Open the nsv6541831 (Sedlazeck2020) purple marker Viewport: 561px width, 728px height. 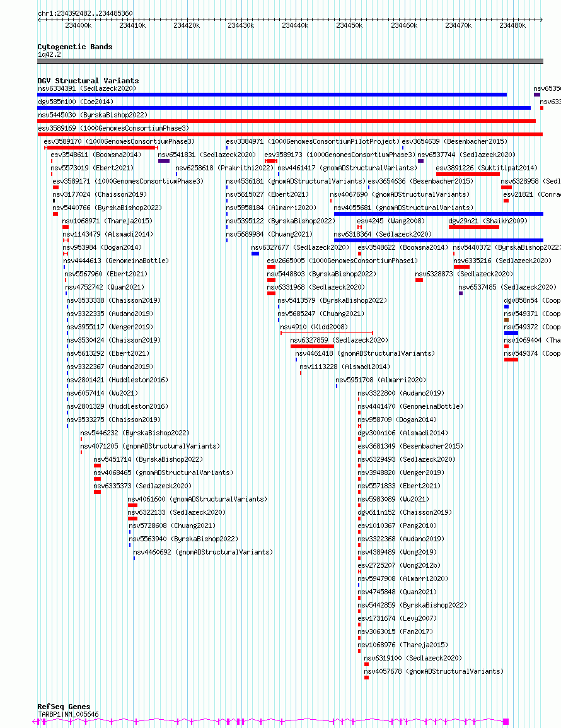(x=164, y=161)
